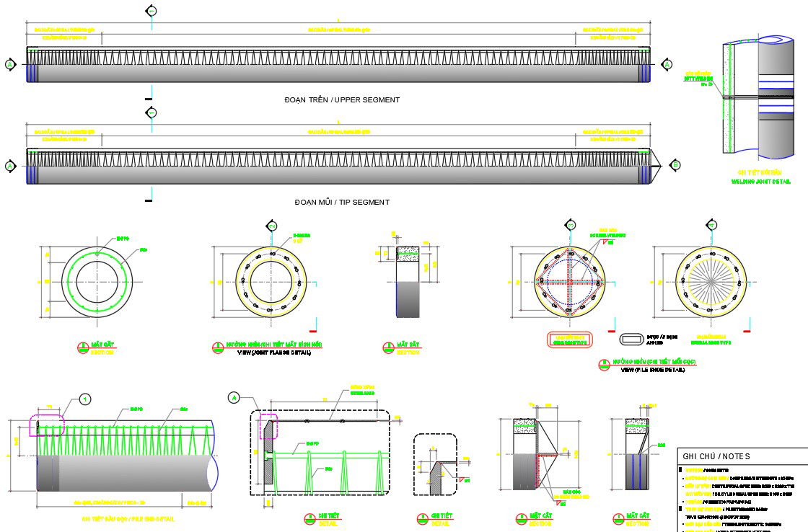Select the rounded slot symbol near the pile shoe
The height and width of the screenshot is (532, 808).
tap(632, 338)
